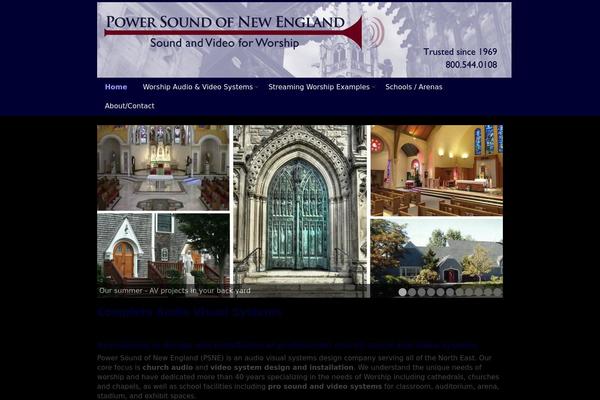
Task: Click the 'Sound and Video for Worship' tagline
Action: click(224, 43)
